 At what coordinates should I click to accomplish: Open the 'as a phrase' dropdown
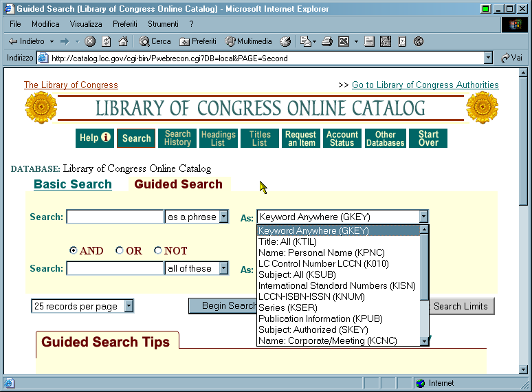click(197, 217)
